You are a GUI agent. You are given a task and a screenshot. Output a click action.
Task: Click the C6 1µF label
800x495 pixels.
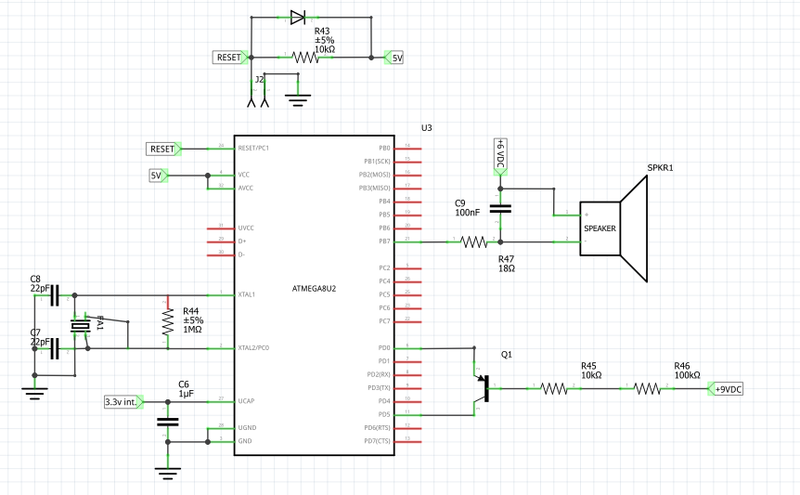(186, 389)
